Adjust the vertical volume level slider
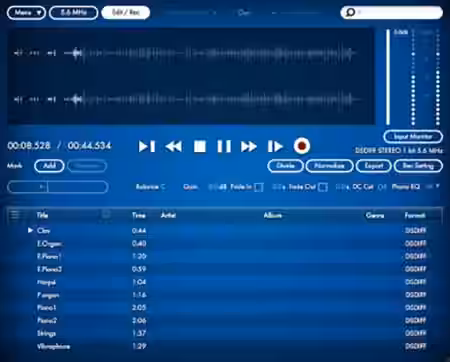This screenshot has height=362, width=450. click(x=388, y=77)
